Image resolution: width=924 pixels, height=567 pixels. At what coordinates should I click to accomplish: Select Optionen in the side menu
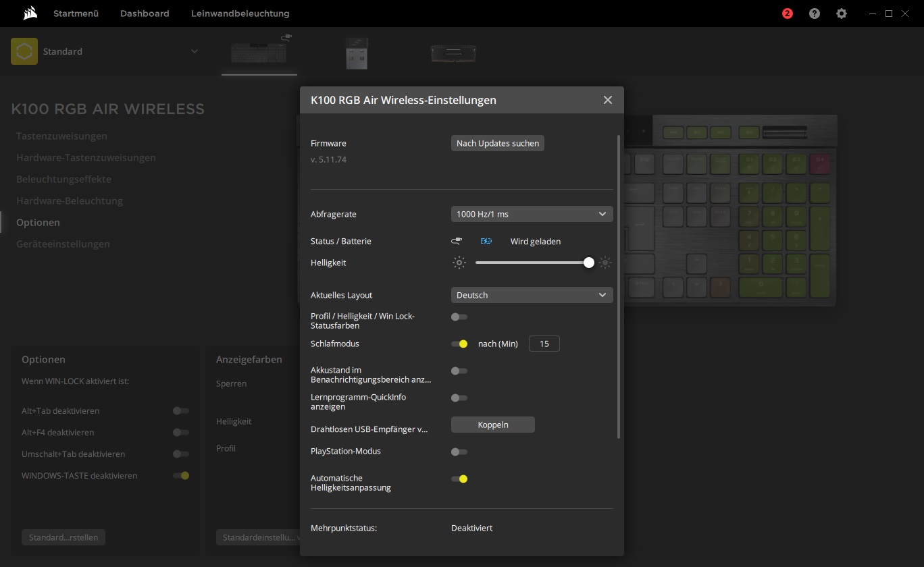click(x=38, y=222)
